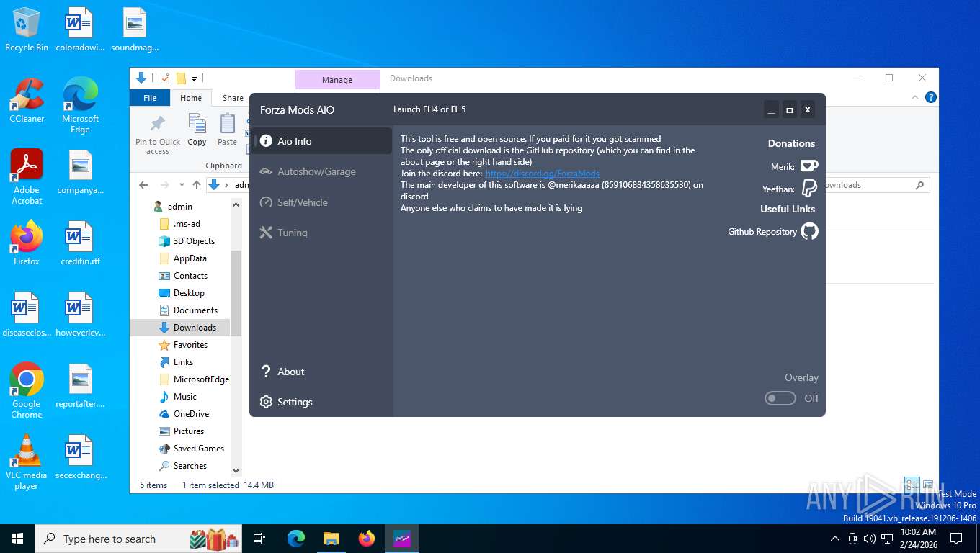The image size is (980, 553).
Task: Show hidden tray icons chevron
Action: click(835, 539)
